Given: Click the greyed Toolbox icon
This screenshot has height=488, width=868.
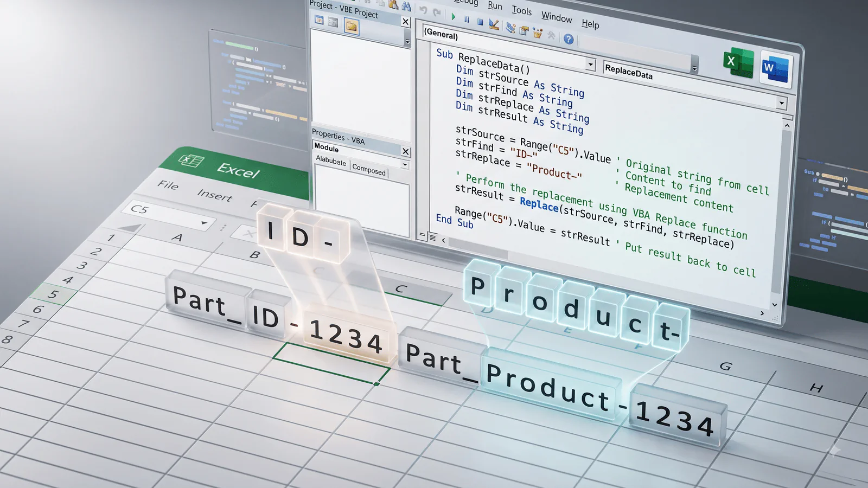Looking at the screenshot, I should (x=552, y=36).
